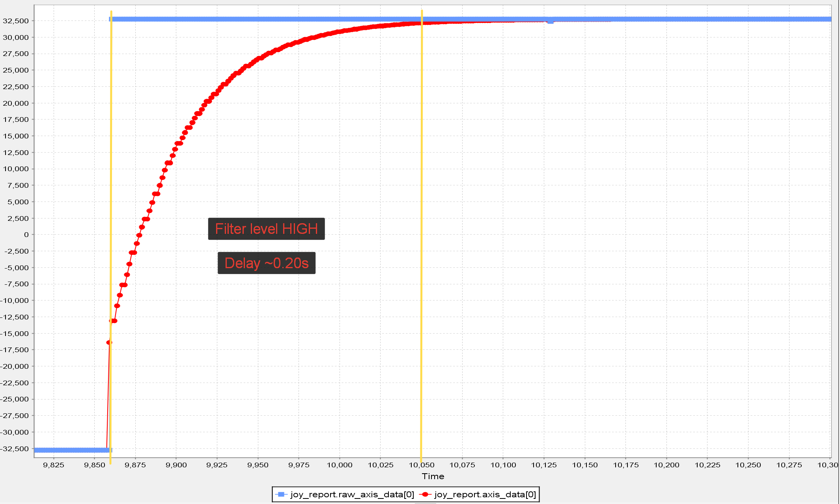This screenshot has height=504, width=840.
Task: Click the blue dip marker near time 10,125
Action: coord(550,22)
